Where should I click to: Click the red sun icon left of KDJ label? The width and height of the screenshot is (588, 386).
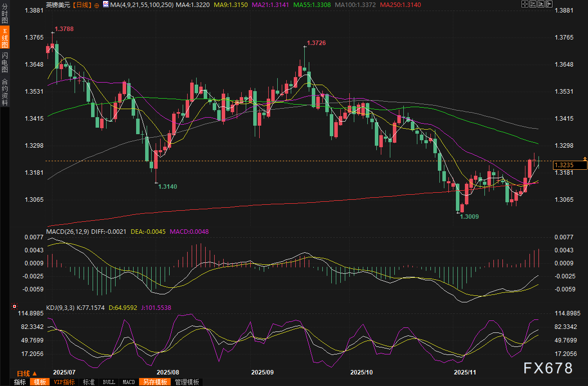(x=14, y=306)
